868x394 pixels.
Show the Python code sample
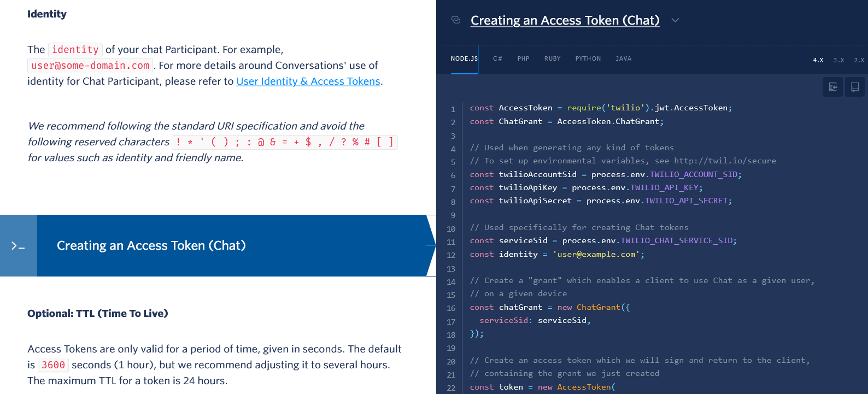(588, 58)
